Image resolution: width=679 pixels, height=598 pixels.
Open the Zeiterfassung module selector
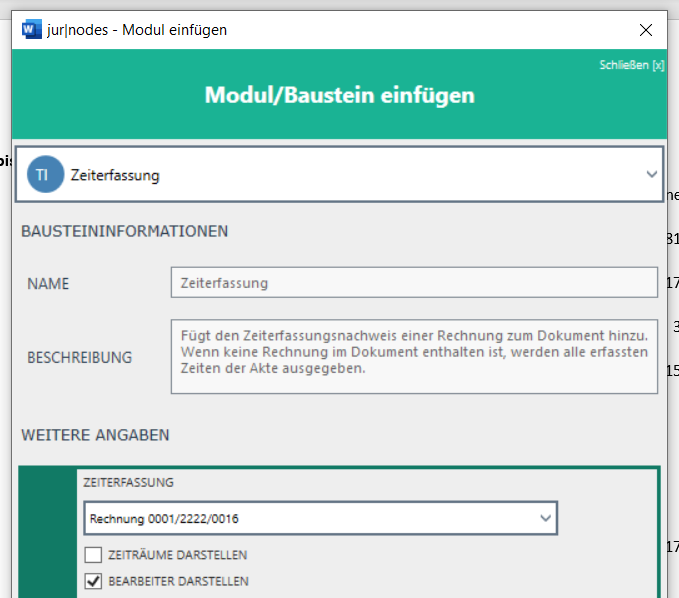[x=340, y=175]
